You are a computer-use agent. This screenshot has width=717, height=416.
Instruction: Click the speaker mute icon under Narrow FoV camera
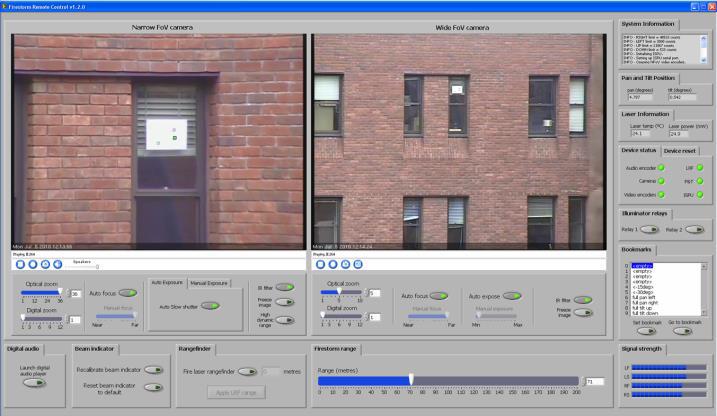click(58, 264)
